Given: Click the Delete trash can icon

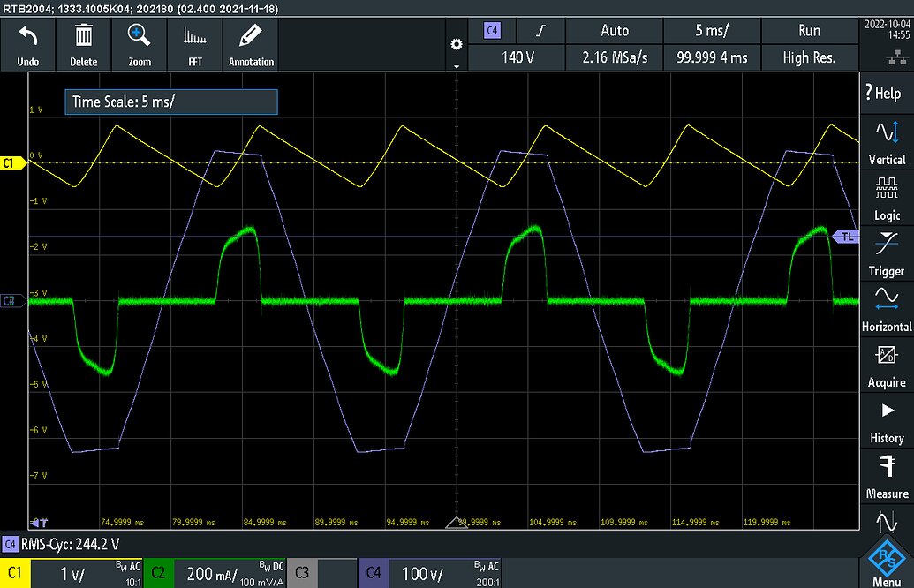Looking at the screenshot, I should point(83,35).
